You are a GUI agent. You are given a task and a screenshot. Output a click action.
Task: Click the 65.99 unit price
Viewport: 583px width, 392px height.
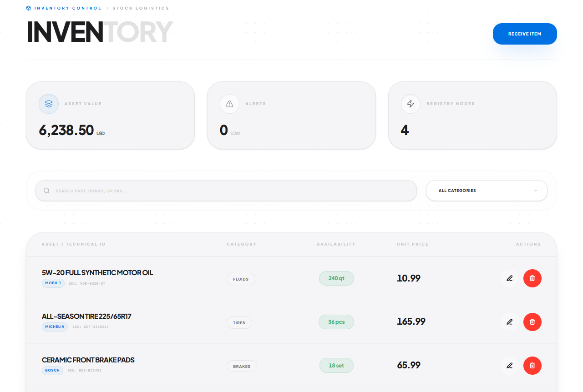(409, 365)
